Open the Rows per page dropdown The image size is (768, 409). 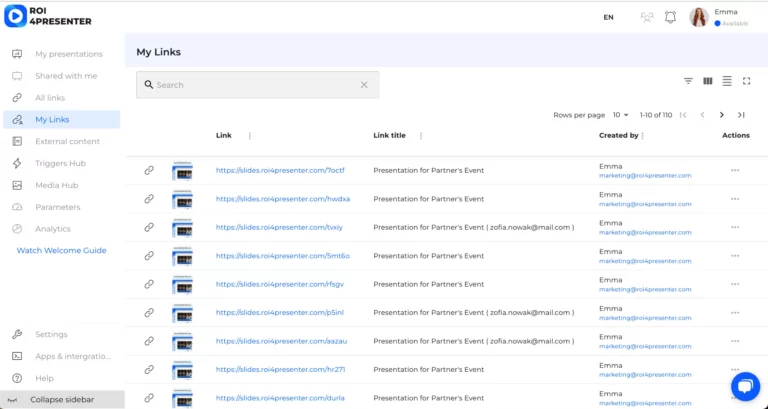[621, 115]
